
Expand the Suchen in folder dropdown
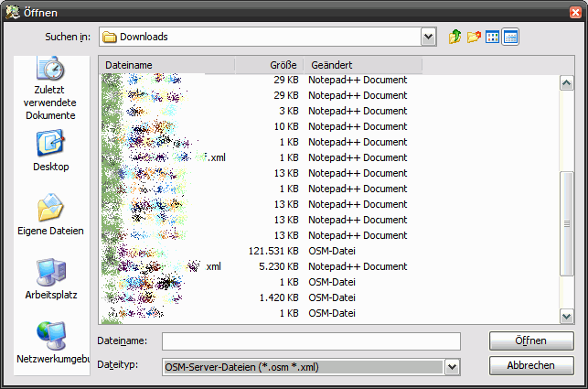point(428,37)
